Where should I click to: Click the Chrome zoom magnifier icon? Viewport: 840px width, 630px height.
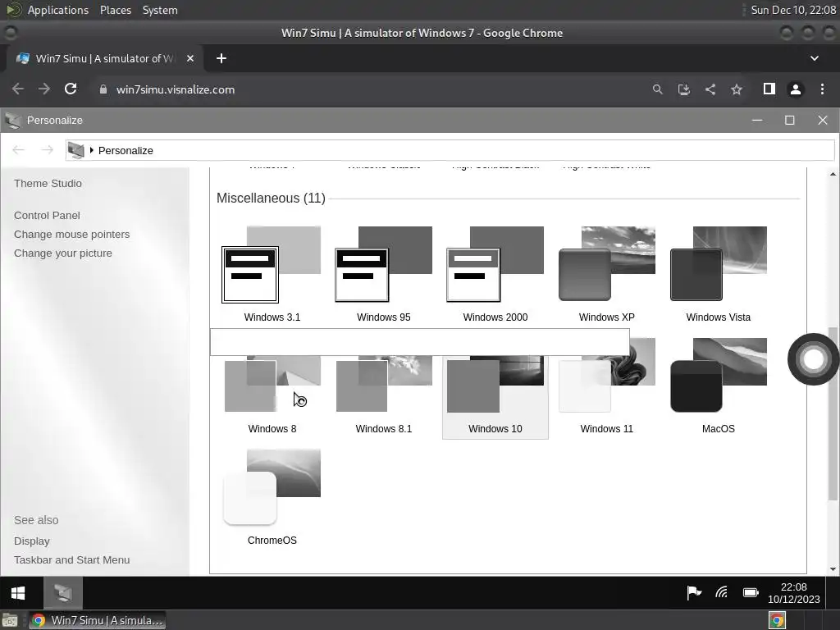(657, 89)
